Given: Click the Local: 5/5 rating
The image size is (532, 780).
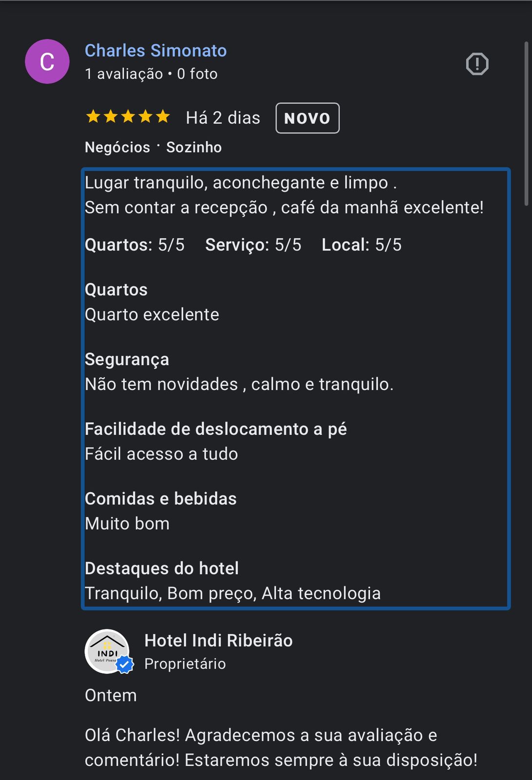Looking at the screenshot, I should point(361,245).
